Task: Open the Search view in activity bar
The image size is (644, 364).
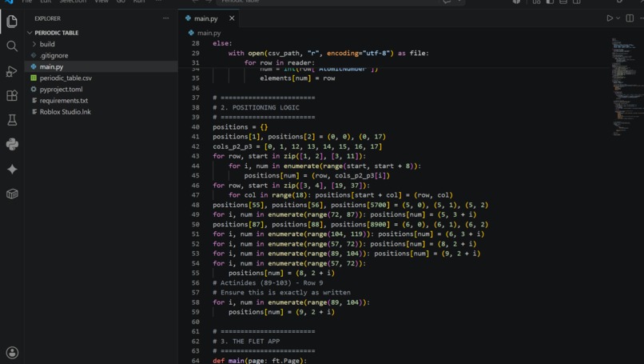Action: (x=12, y=46)
